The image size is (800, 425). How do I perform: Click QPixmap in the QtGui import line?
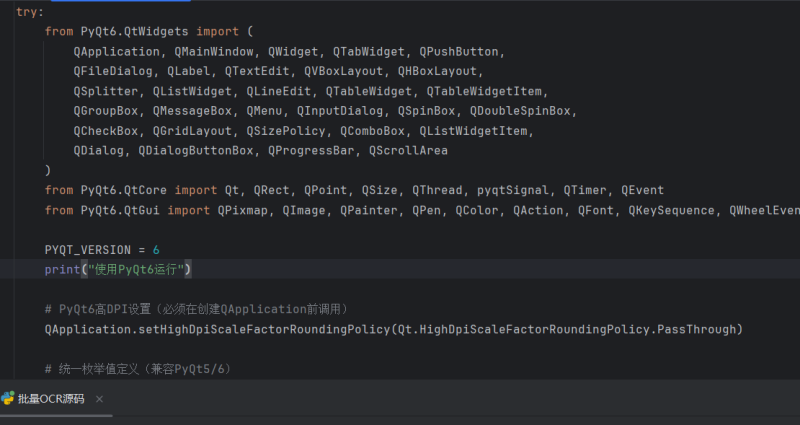pos(243,210)
